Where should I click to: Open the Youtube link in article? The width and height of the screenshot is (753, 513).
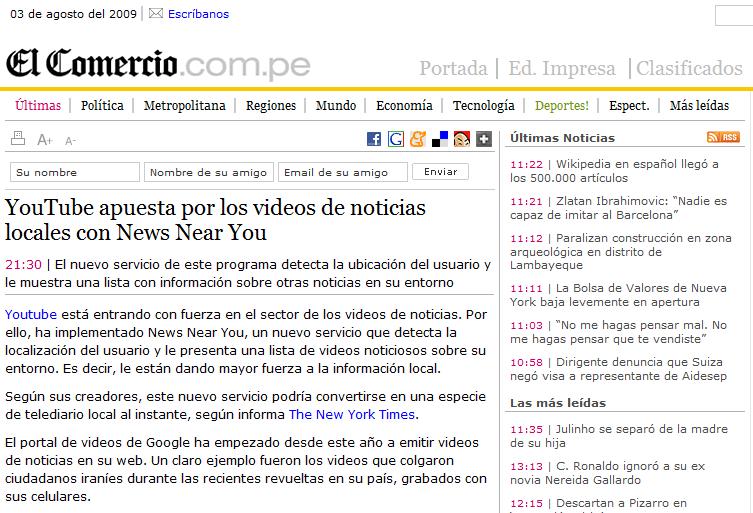tap(31, 314)
